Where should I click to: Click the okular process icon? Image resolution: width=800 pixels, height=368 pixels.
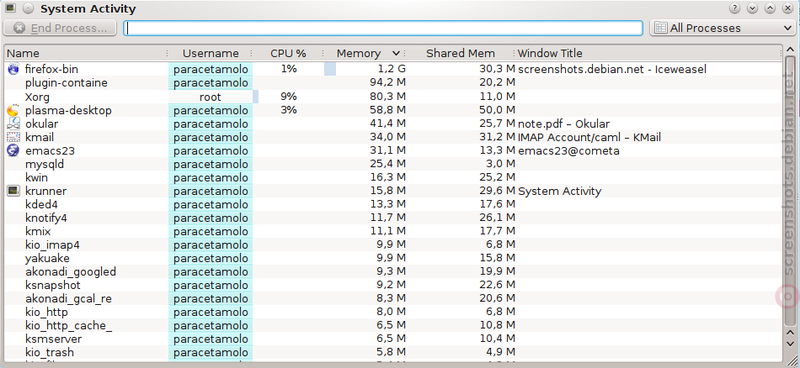[x=13, y=124]
